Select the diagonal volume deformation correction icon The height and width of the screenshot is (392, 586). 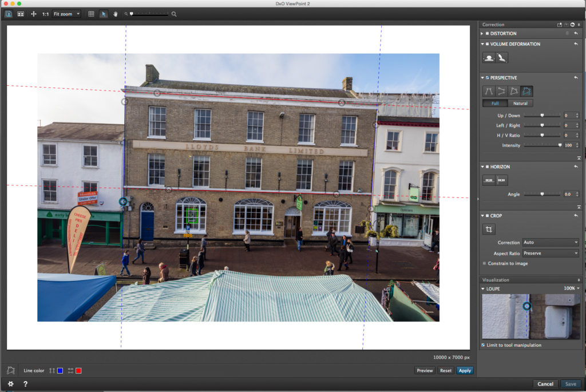click(x=501, y=57)
